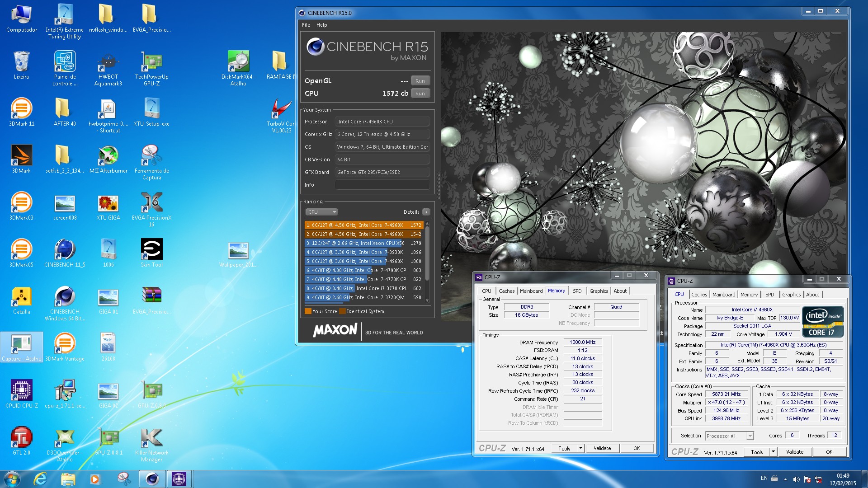Select ranking row 3 Intel Xeon 1279
This screenshot has width=868, height=488.
(x=364, y=243)
